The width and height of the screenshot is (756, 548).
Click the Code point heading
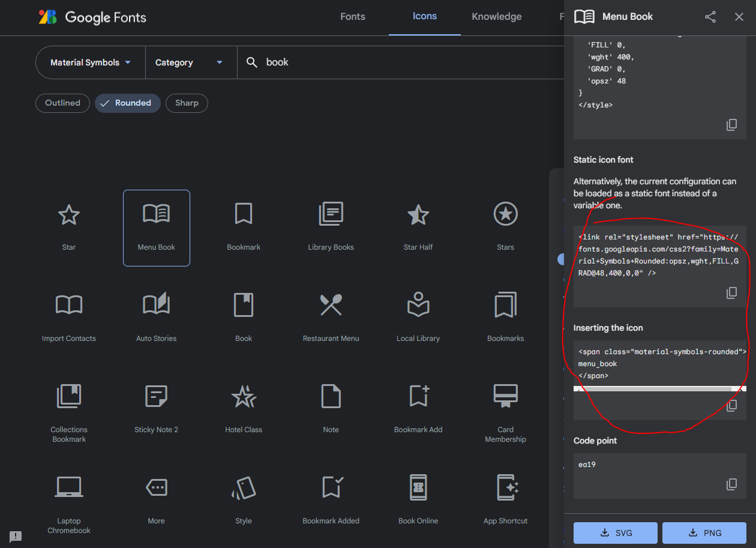point(595,441)
